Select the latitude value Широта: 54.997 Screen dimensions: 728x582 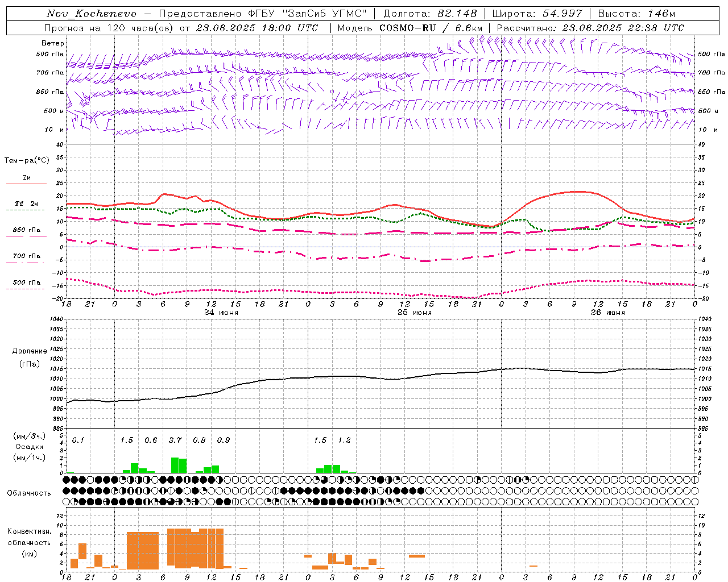point(537,14)
